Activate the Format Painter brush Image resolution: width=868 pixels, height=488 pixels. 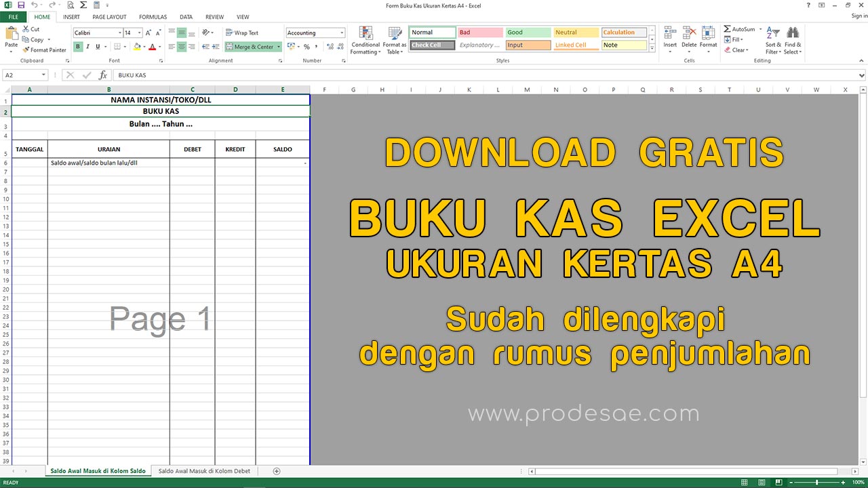coord(44,49)
